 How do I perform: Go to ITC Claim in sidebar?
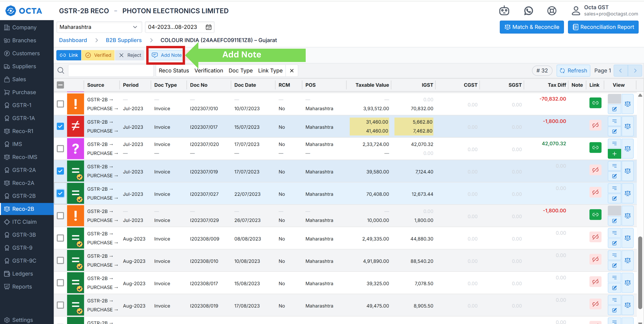24,222
